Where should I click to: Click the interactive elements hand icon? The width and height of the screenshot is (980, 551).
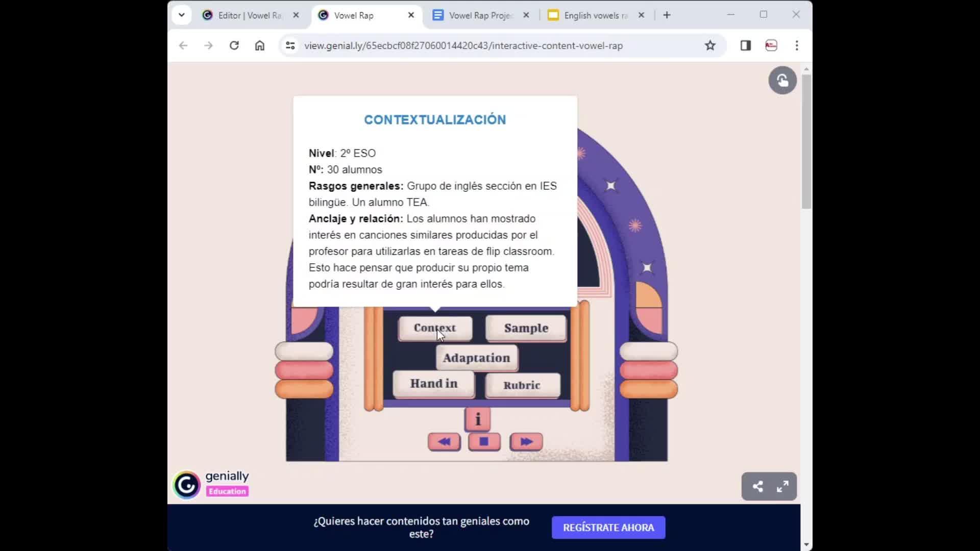point(782,80)
